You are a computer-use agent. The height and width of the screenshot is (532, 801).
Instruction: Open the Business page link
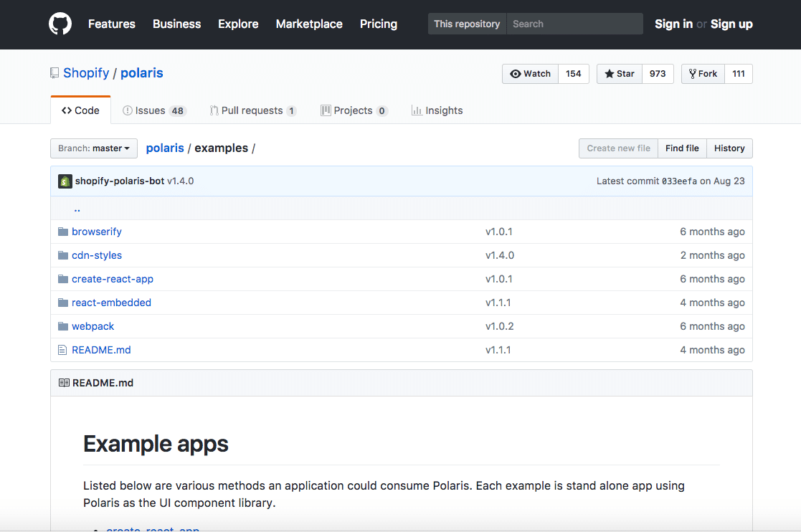click(x=176, y=24)
